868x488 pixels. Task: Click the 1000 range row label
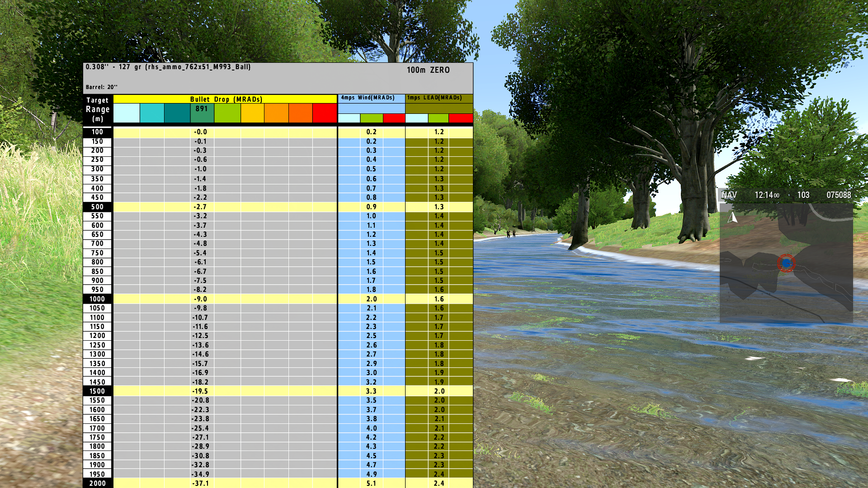click(x=98, y=299)
